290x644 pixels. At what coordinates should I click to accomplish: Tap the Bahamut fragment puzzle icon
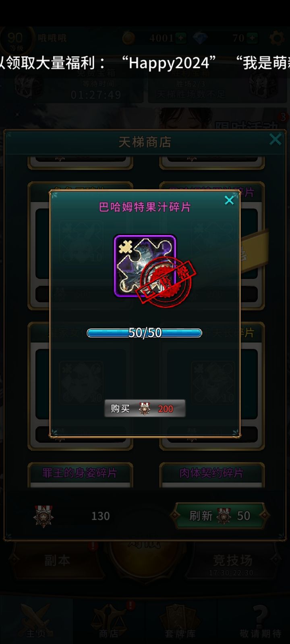[x=145, y=266]
